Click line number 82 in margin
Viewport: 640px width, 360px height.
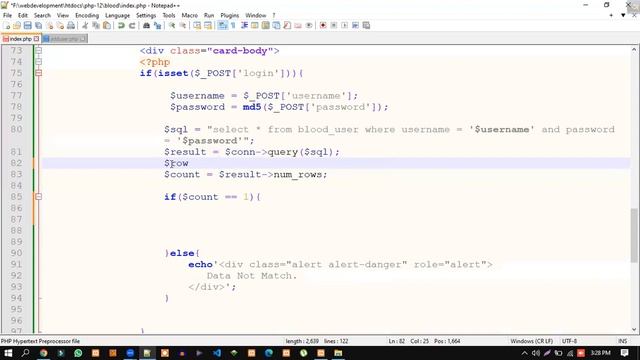point(16,163)
